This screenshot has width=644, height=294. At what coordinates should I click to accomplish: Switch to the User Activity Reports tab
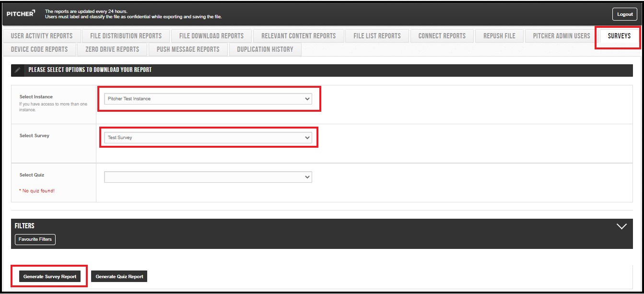[42, 36]
